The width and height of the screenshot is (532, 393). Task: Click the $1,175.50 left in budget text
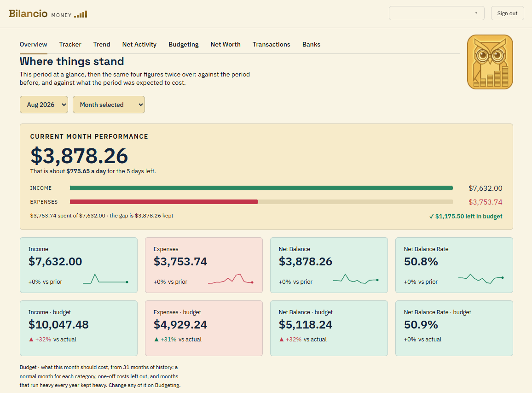point(466,217)
